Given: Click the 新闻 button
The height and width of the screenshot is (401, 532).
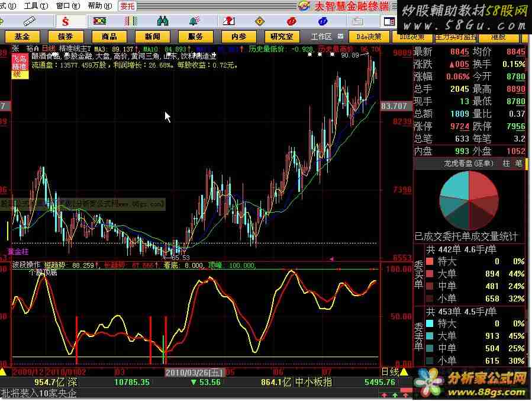Looking at the screenshot, I should [152, 36].
